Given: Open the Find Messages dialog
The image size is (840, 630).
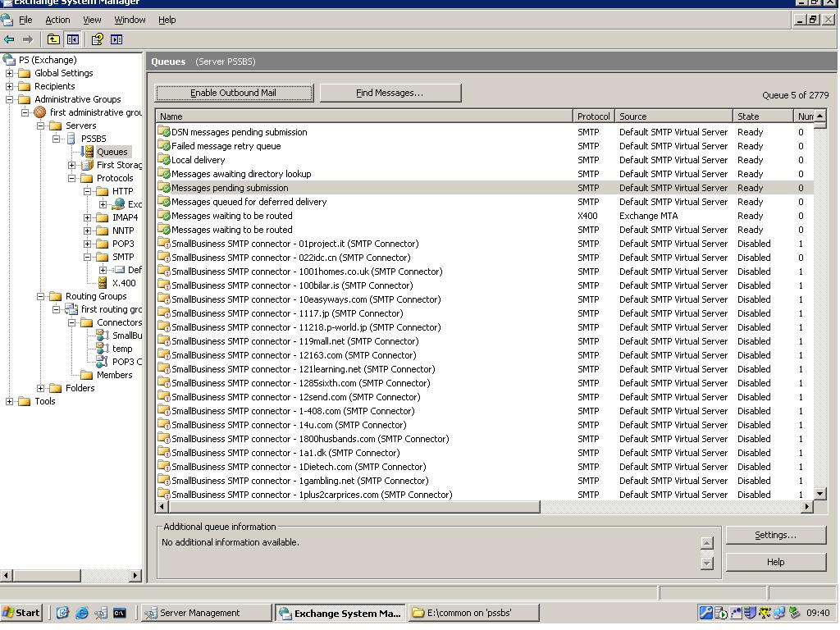Looking at the screenshot, I should pos(390,93).
